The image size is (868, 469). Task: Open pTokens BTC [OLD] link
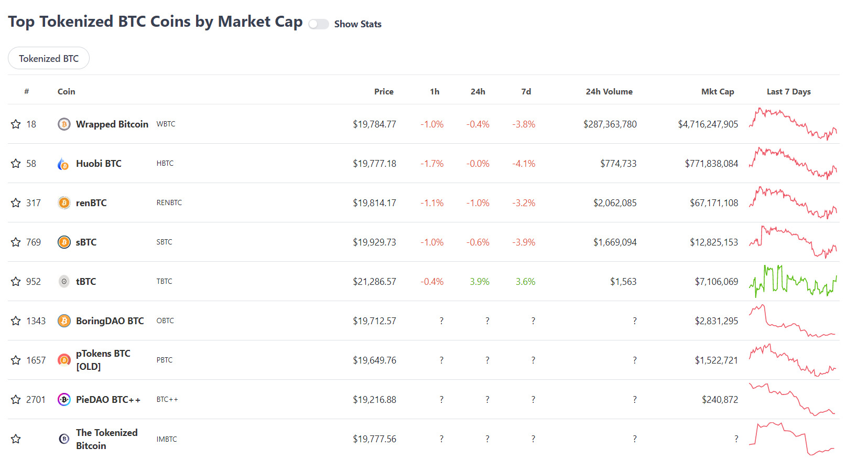tap(103, 360)
